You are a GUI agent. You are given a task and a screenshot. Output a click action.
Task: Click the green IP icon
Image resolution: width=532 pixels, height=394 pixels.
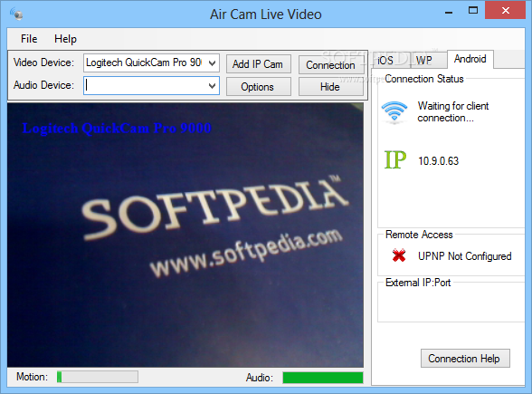click(x=395, y=159)
